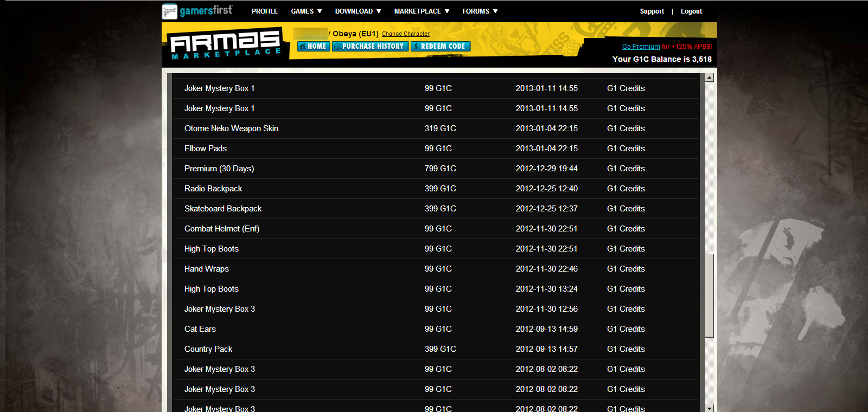Select the Otome Neko Weapon Skin row

point(231,128)
